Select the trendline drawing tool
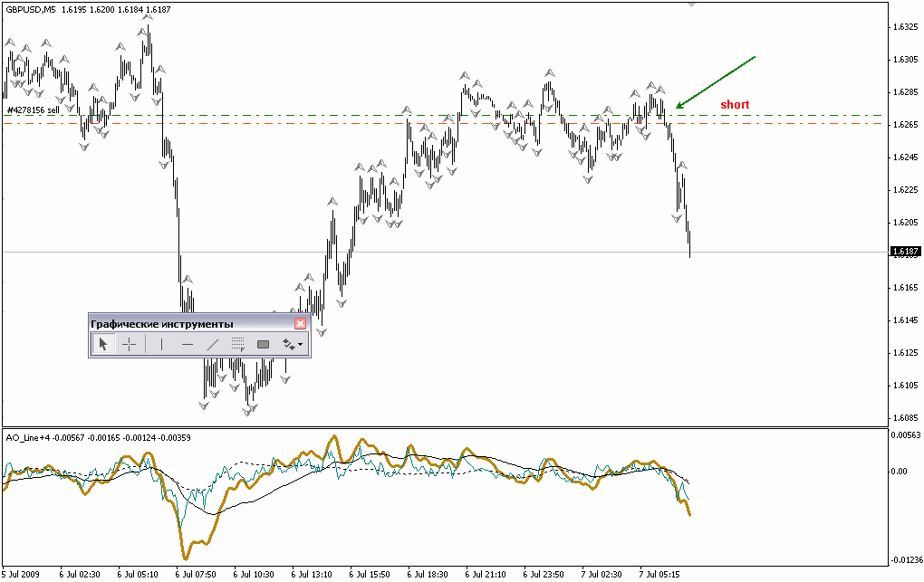Viewport: 924px width, 582px height. [213, 344]
